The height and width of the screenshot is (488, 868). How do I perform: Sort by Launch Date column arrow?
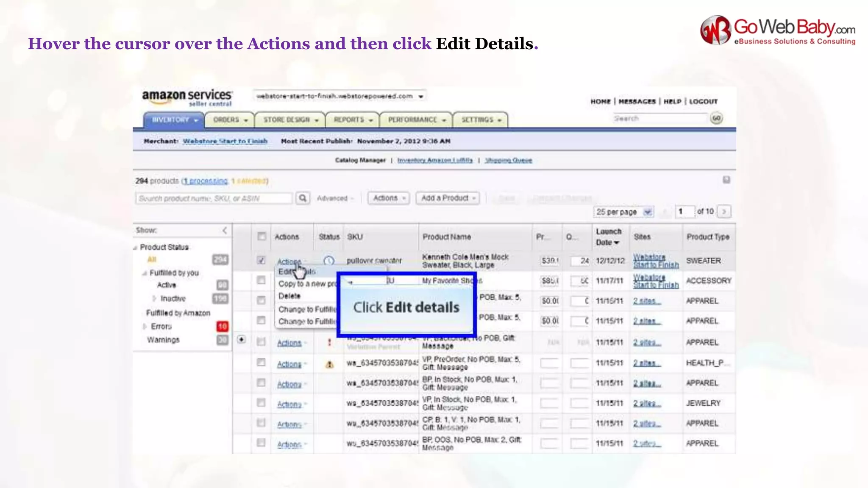pos(617,243)
